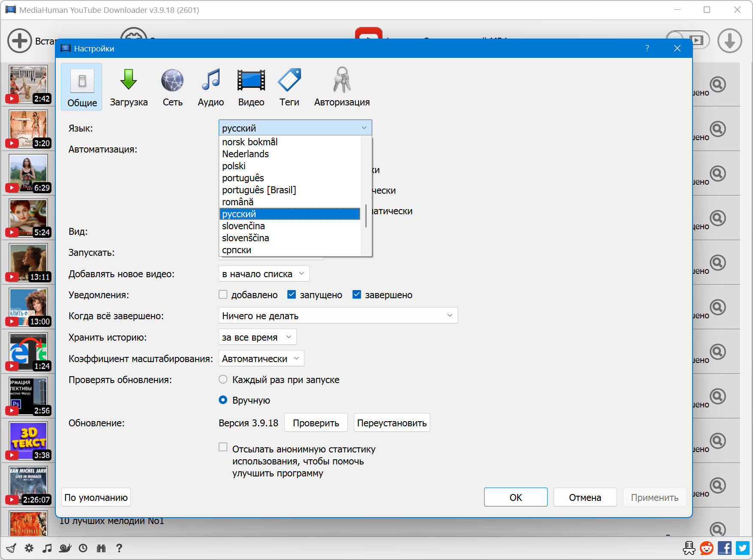Open the Хранить историю dropdown

257,337
